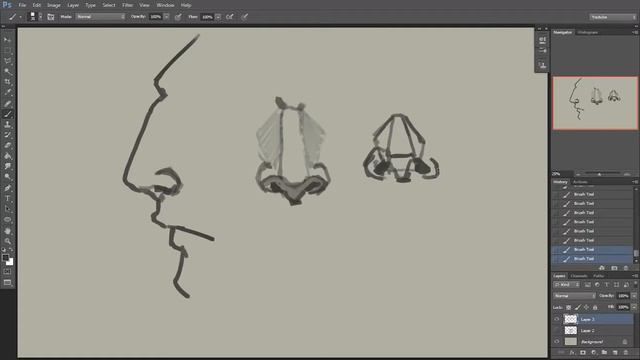The height and width of the screenshot is (360, 640).
Task: Switch to the Paths tab
Action: 598,276
